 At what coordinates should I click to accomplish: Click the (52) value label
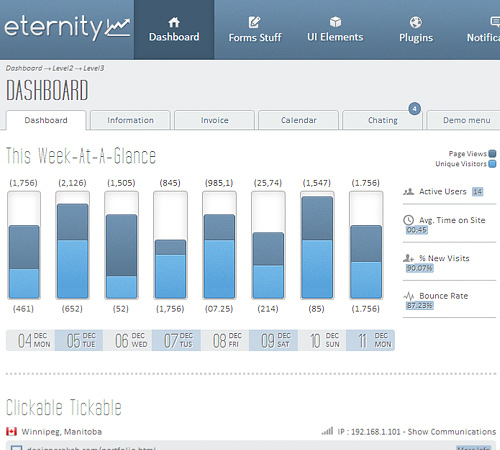point(121,309)
